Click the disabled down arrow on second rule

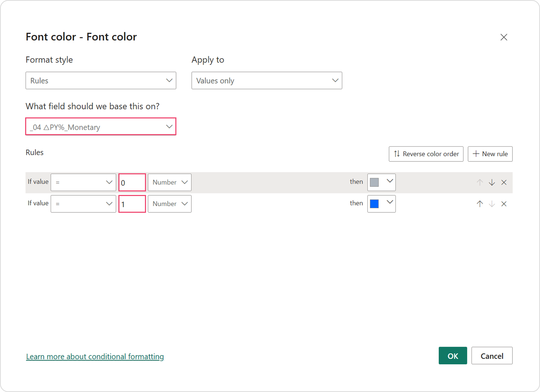tap(492, 204)
